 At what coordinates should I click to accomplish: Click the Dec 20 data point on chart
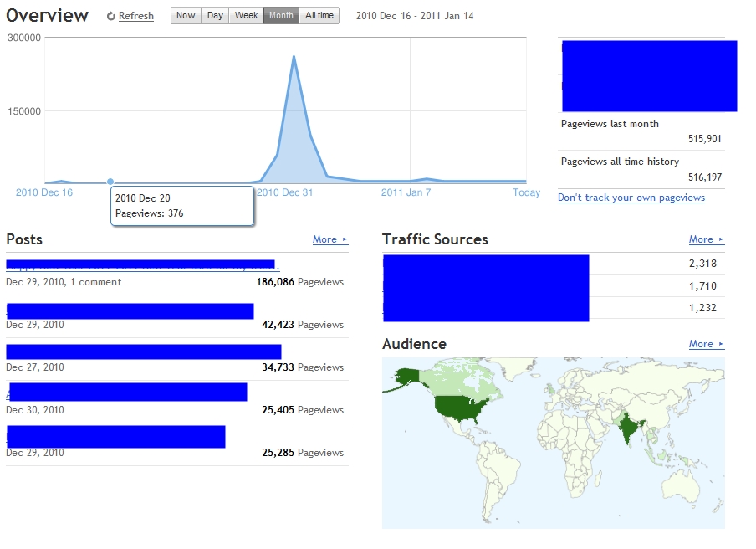click(110, 182)
